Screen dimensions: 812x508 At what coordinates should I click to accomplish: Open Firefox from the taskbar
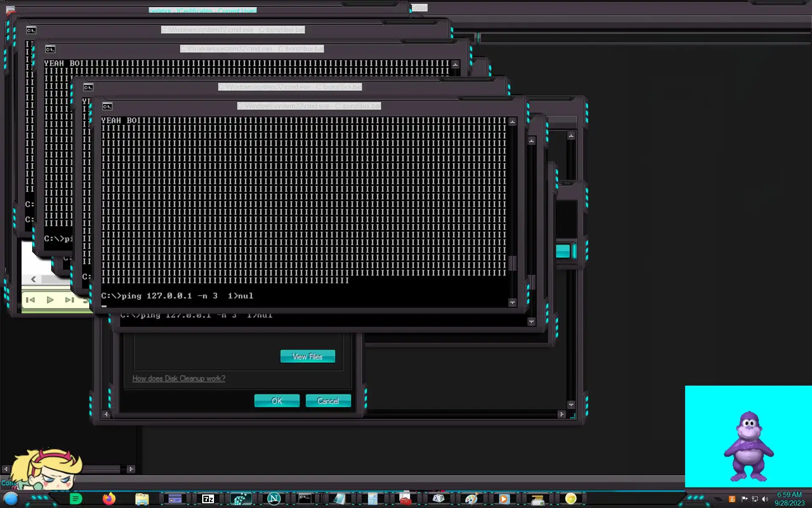(109, 499)
